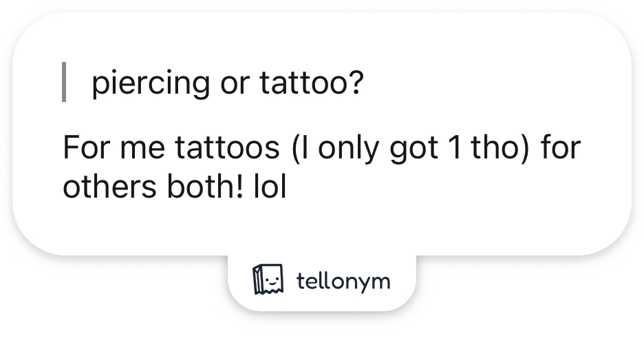Click the gray quote bar beside the question
The height and width of the screenshot is (343, 644).
(x=65, y=82)
